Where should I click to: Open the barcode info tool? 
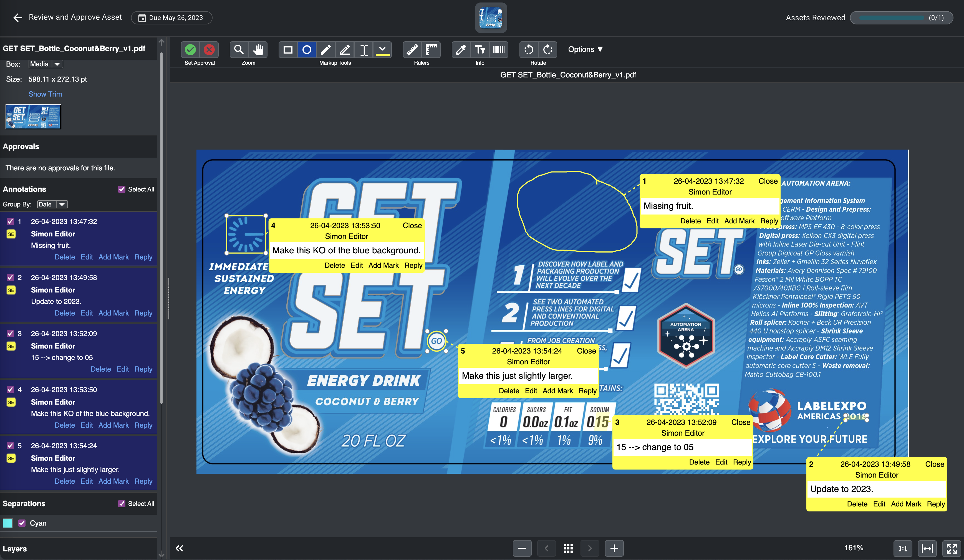(499, 49)
